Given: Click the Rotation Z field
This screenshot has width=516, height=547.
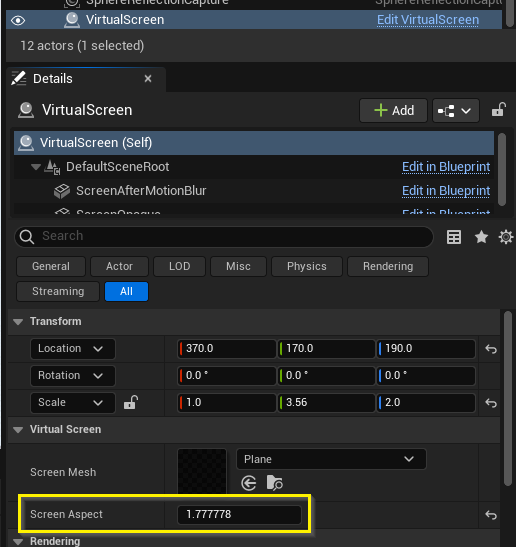Looking at the screenshot, I should tap(426, 376).
